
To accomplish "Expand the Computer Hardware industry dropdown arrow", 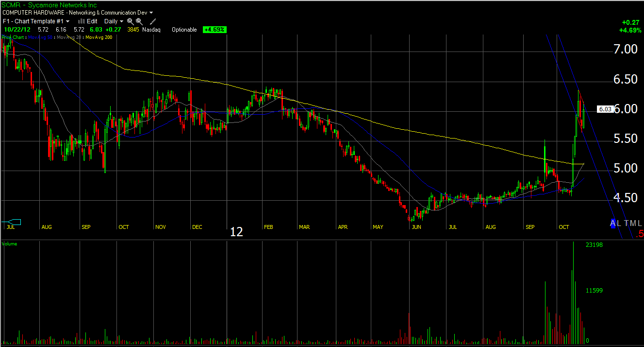I will (x=151, y=13).
